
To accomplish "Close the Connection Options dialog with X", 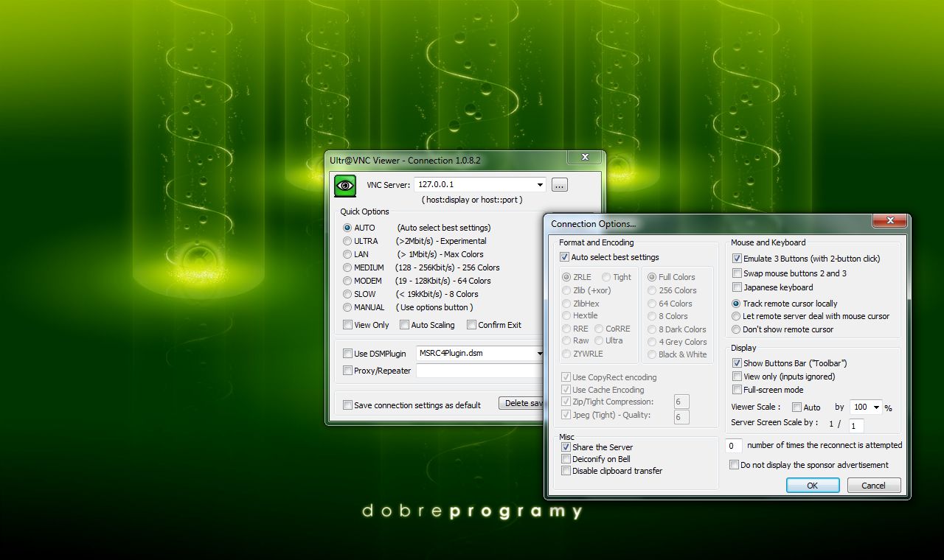I will click(889, 220).
